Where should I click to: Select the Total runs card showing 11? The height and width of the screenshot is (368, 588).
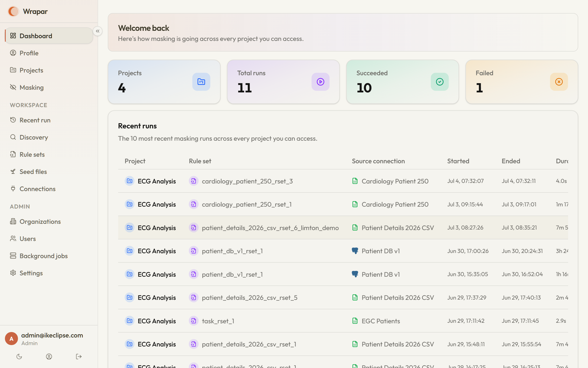tap(283, 82)
